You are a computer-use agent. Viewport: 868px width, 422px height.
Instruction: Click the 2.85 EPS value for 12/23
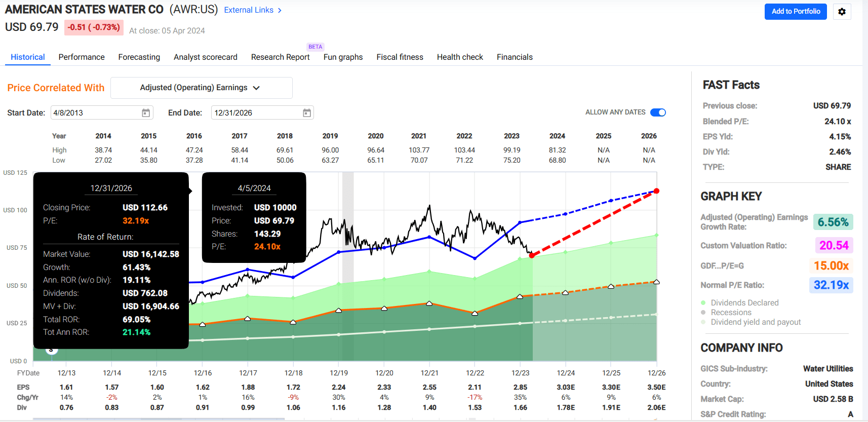tap(520, 387)
